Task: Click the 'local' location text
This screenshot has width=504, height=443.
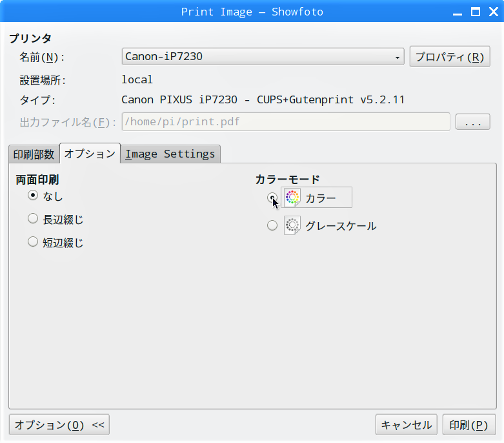Action: (137, 79)
